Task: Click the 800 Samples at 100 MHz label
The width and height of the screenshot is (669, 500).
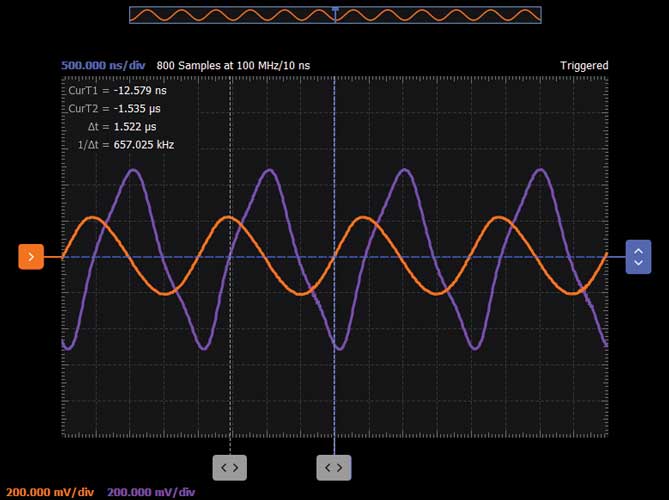Action: [x=233, y=65]
